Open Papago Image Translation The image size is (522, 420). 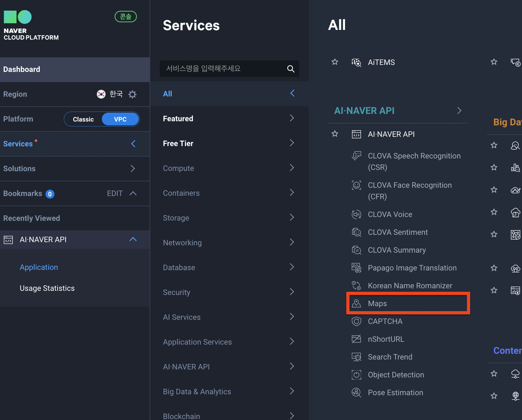pos(413,268)
